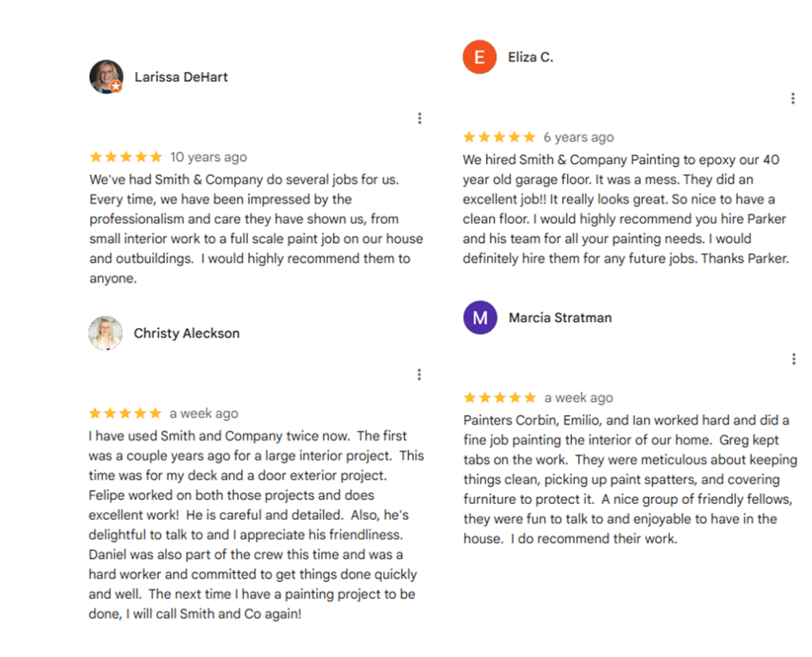Click the Larissa DeHart reviewer name
812x657 pixels.
point(182,77)
